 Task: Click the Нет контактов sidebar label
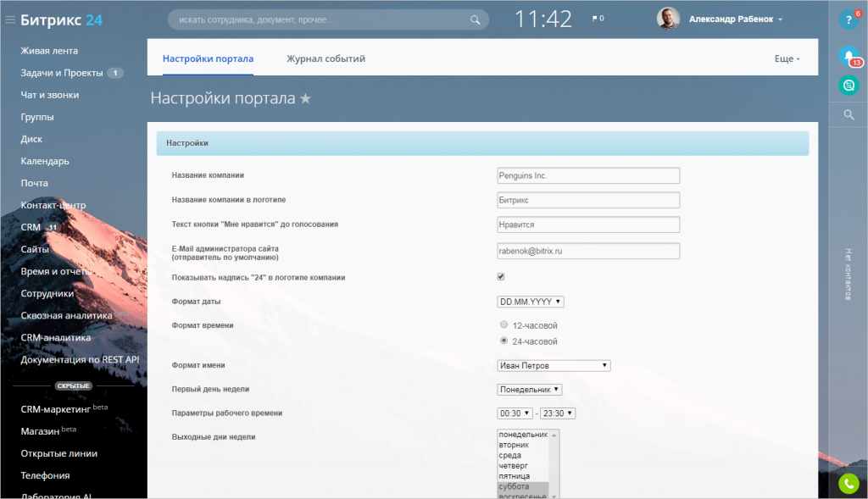(x=848, y=274)
